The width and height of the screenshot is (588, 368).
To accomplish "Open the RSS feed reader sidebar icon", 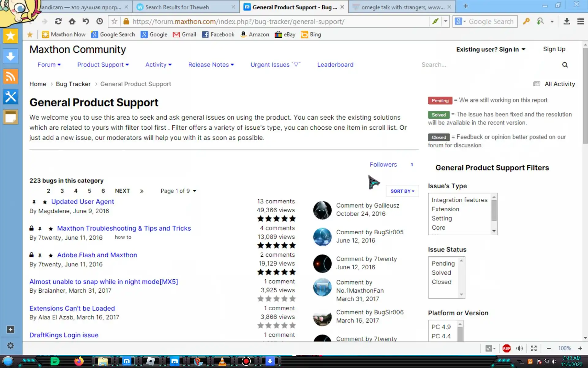I will (x=10, y=76).
